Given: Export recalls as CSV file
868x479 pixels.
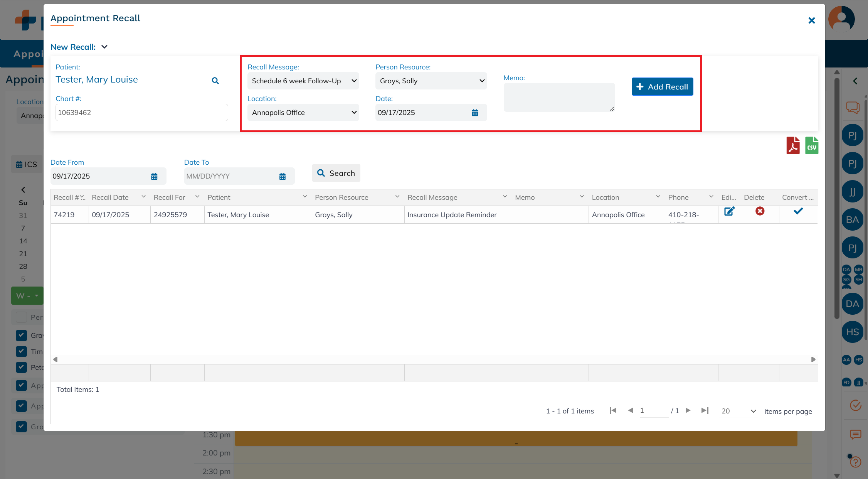Looking at the screenshot, I should pyautogui.click(x=811, y=146).
